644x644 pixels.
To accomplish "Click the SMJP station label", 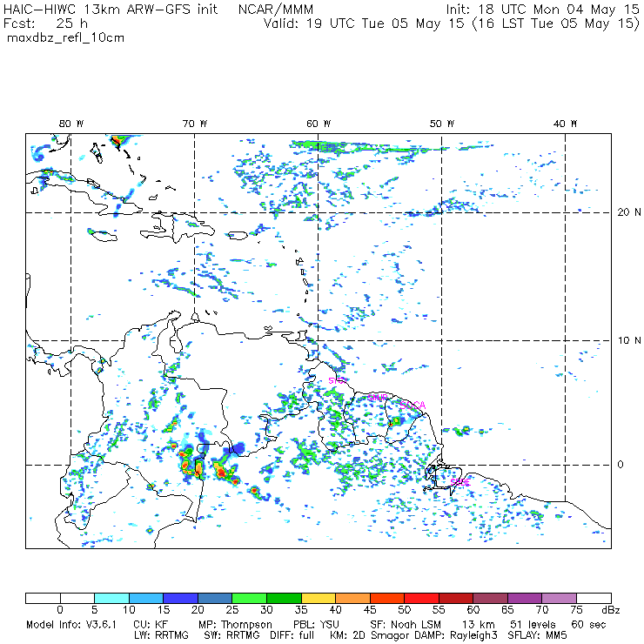I will pos(378,398).
